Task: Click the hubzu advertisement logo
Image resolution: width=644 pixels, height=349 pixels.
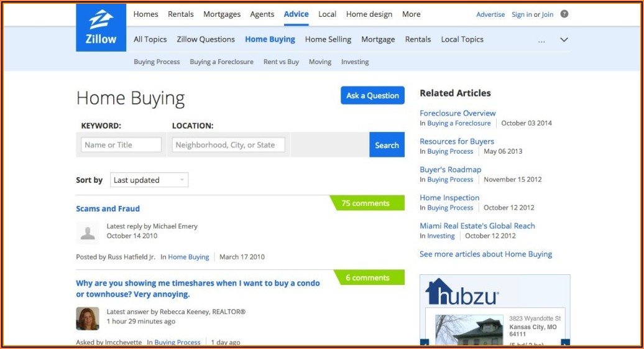Action: point(462,292)
